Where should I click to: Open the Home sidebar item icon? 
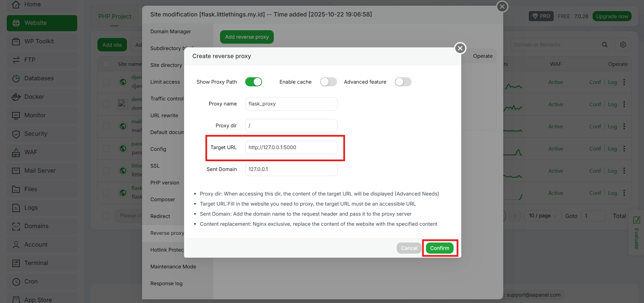pos(16,4)
